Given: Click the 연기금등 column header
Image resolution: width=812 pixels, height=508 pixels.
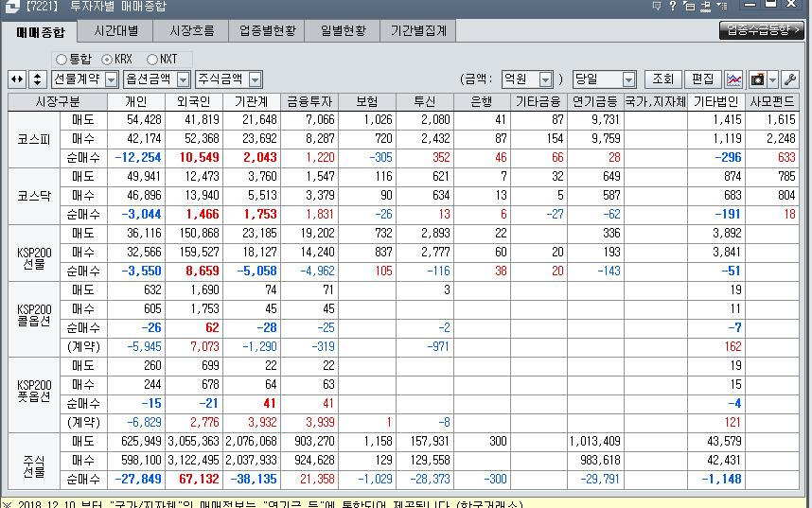Looking at the screenshot, I should (595, 101).
